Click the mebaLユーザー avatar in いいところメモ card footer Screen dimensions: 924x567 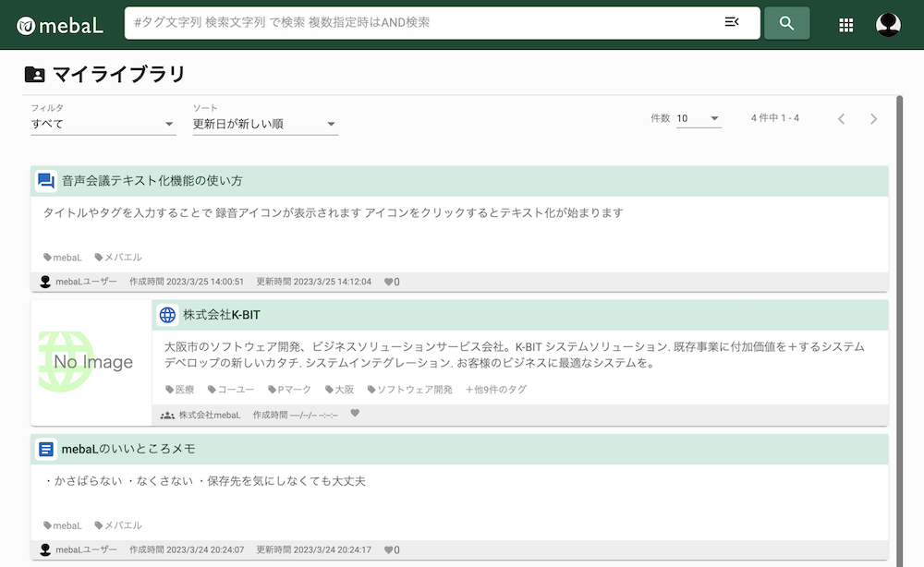tap(45, 550)
